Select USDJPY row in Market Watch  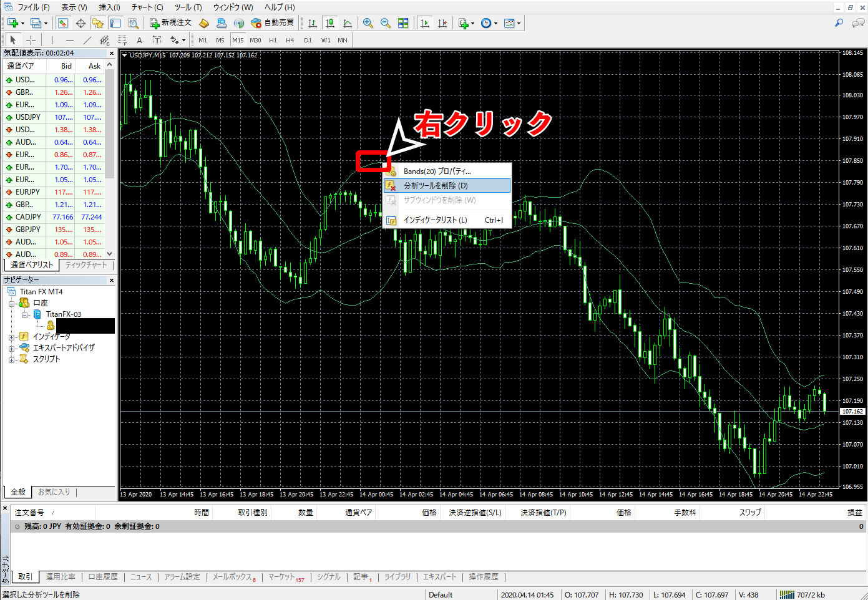[x=54, y=117]
